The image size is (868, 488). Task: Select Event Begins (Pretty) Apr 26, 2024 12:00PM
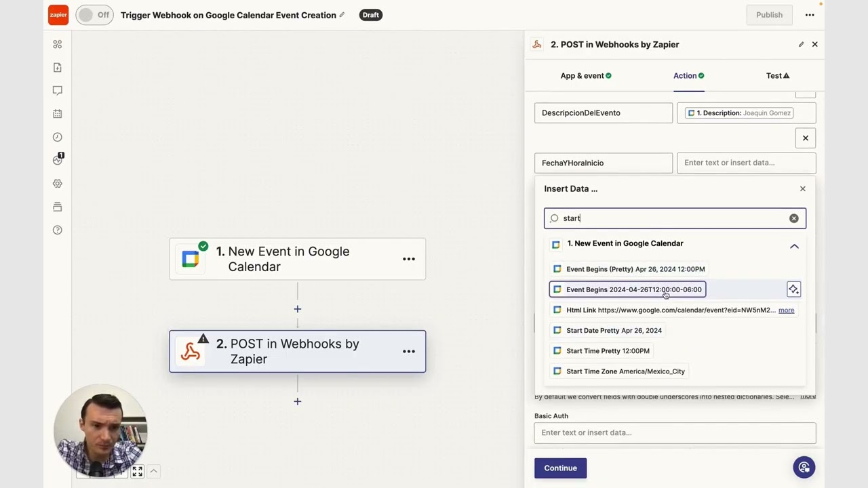click(629, 269)
